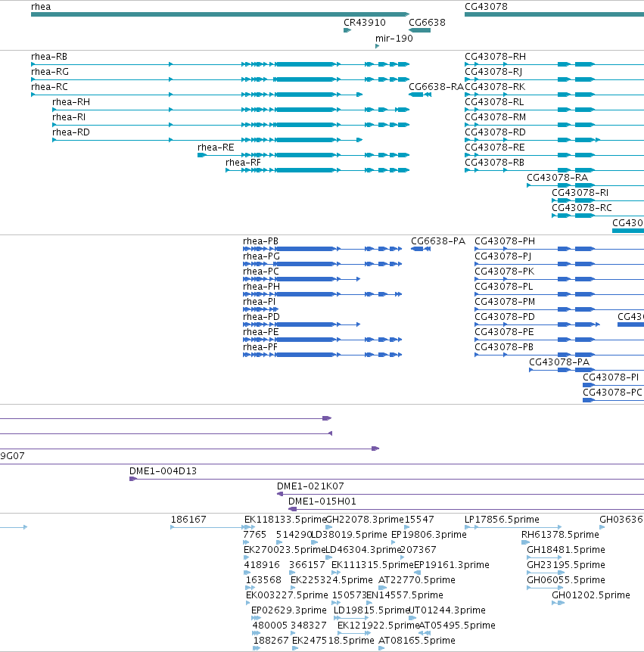Select protein rhea-PC
The height and width of the screenshot is (652, 644).
pyautogui.click(x=302, y=279)
